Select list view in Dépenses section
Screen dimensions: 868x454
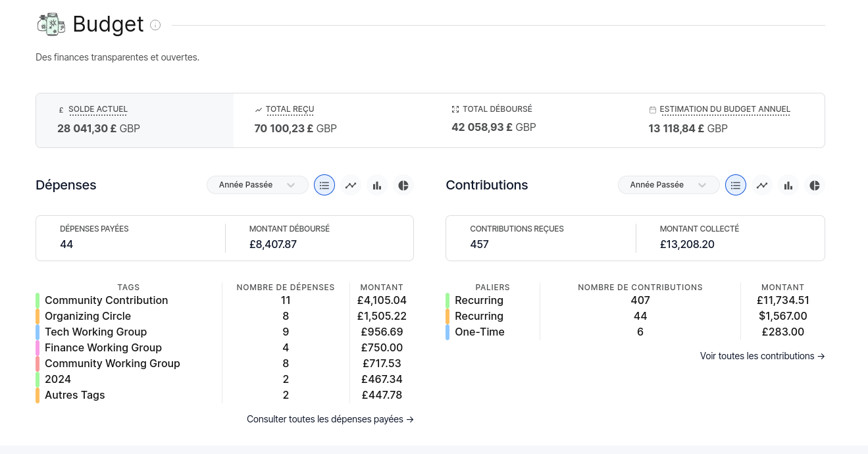coord(324,186)
